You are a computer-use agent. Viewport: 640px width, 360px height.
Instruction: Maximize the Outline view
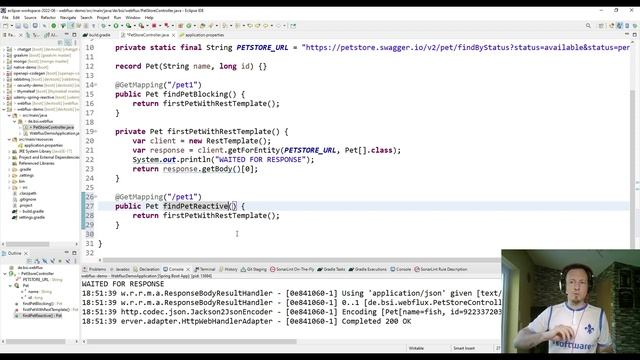74,253
